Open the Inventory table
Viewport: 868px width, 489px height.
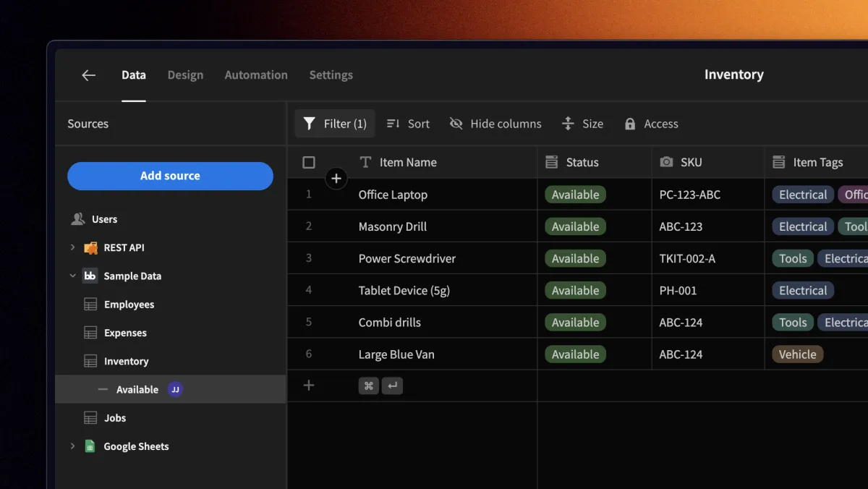coord(126,361)
